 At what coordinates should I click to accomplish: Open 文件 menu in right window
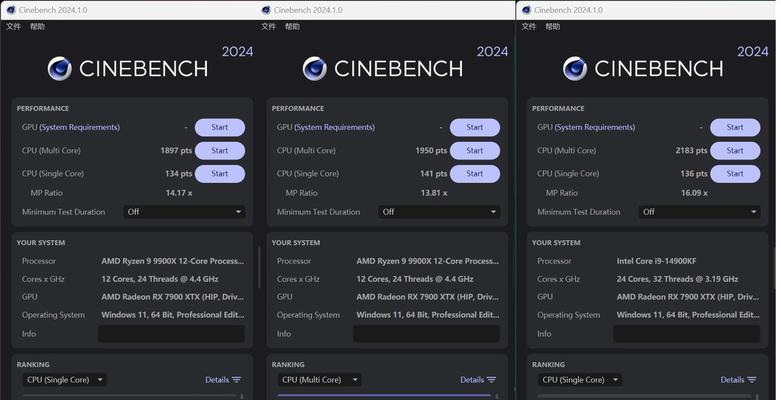528,26
